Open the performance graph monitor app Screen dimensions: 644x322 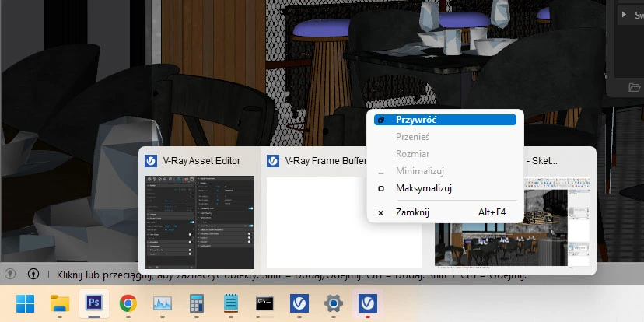tap(163, 303)
